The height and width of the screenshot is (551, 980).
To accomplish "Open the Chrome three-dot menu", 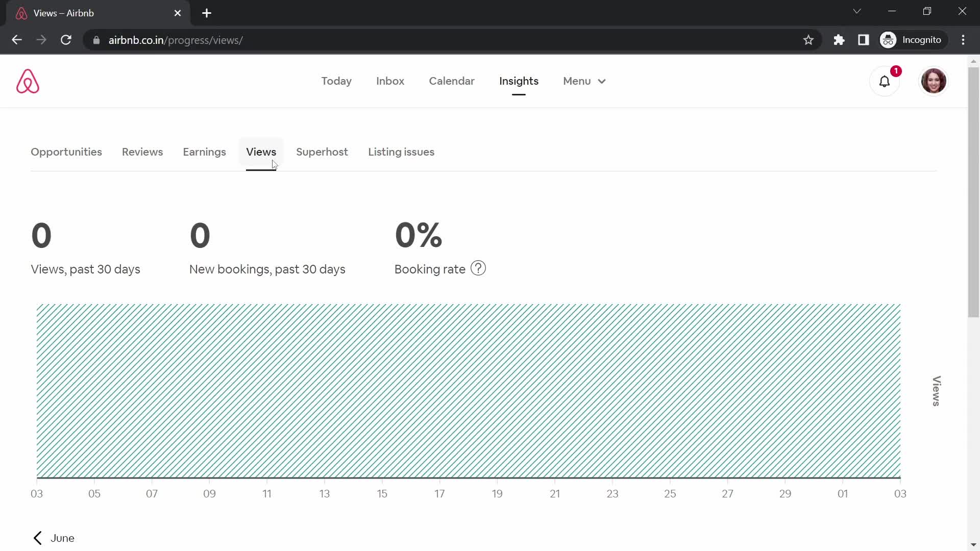I will 963,40.
